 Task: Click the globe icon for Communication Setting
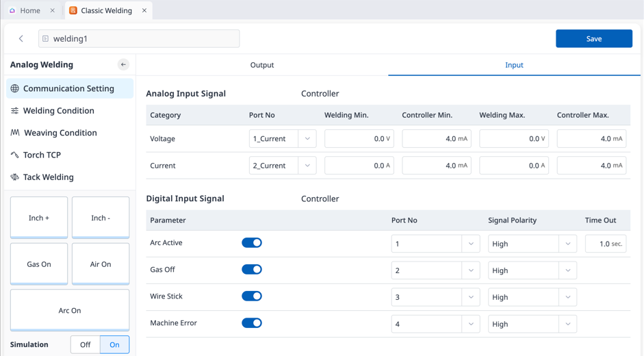15,88
